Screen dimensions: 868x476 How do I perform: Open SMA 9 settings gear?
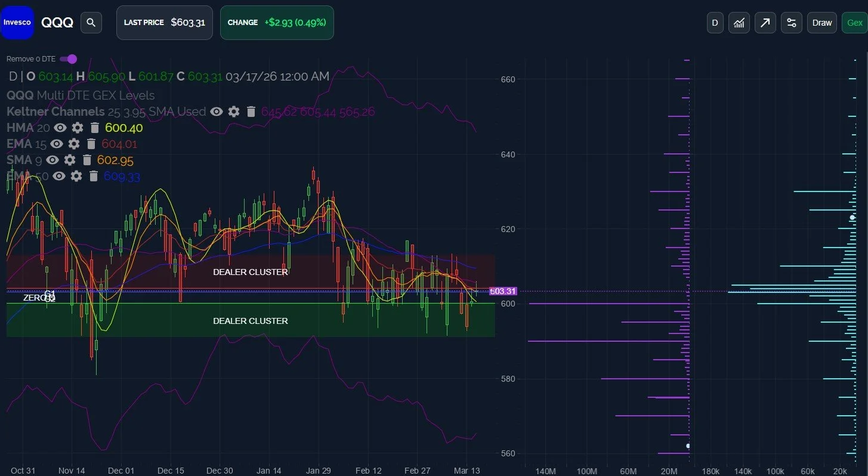tap(70, 160)
